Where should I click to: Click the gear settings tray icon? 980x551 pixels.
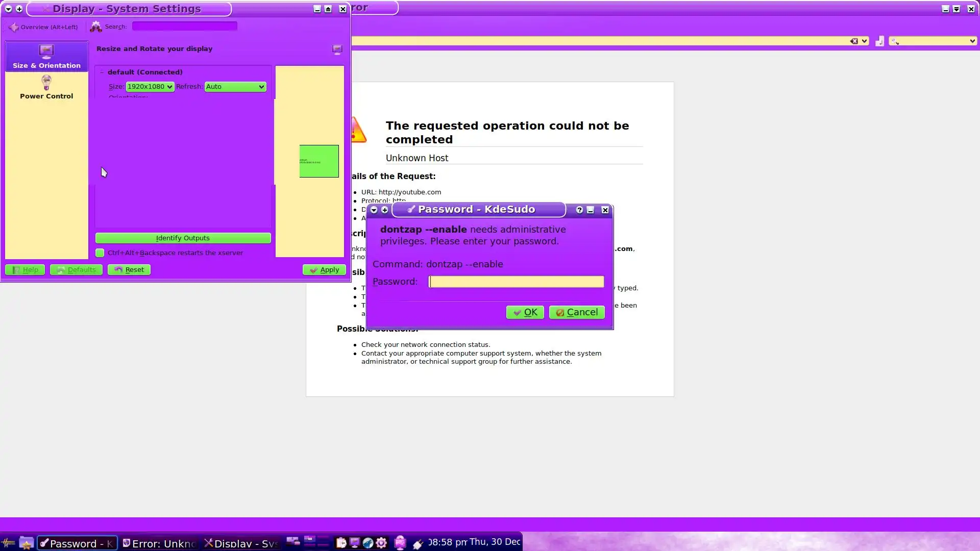click(381, 543)
